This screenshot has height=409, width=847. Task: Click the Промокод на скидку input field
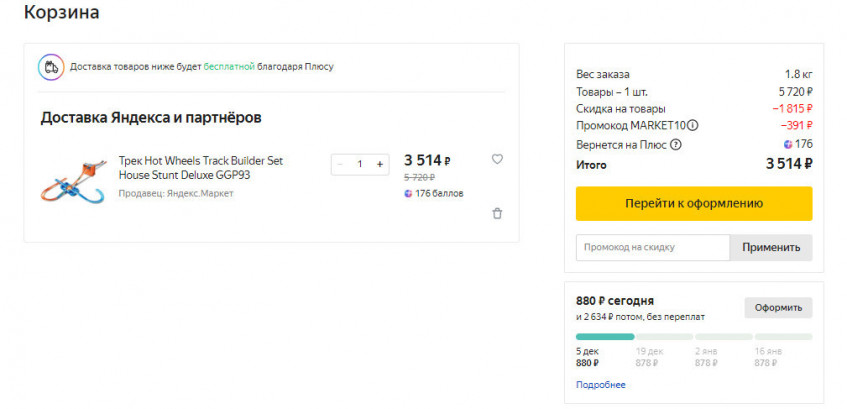652,247
